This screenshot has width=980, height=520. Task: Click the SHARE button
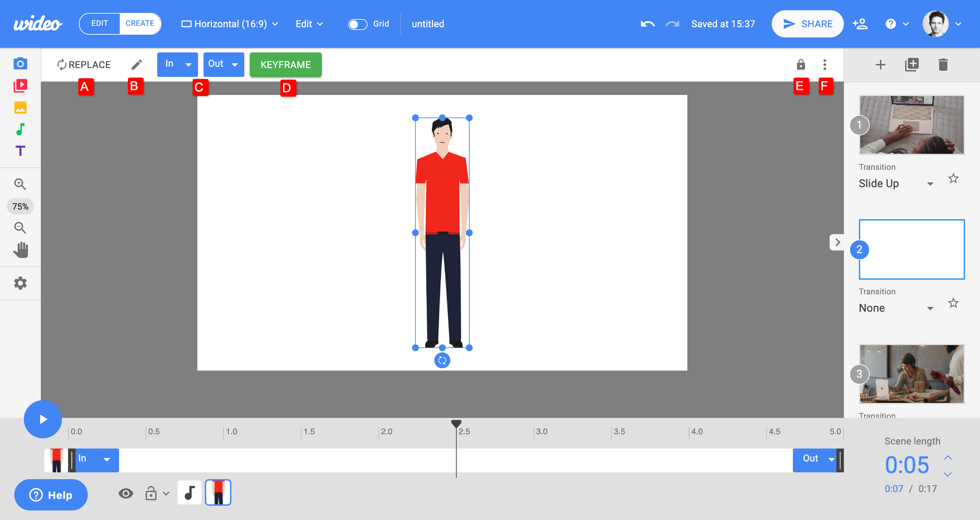tap(807, 24)
